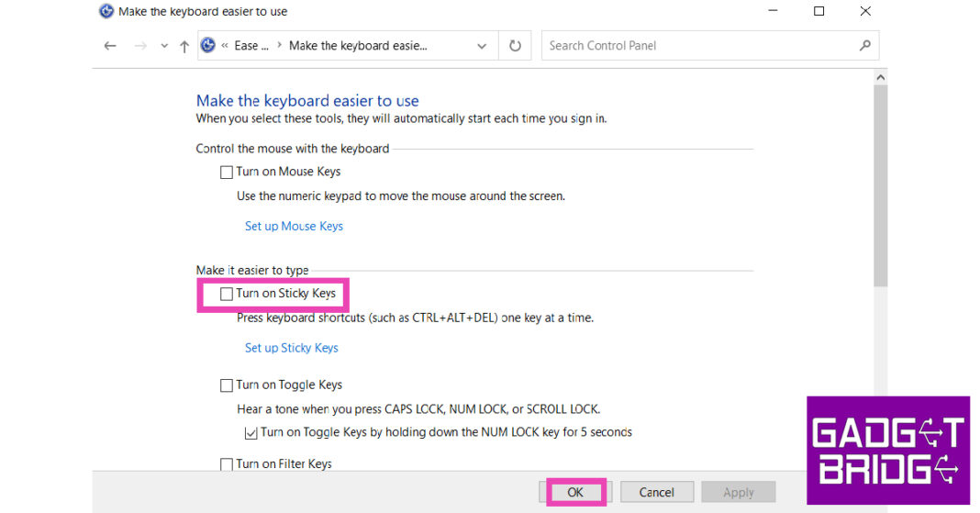Check Turn on Sticky Keys
The image size is (980, 513).
tap(227, 294)
